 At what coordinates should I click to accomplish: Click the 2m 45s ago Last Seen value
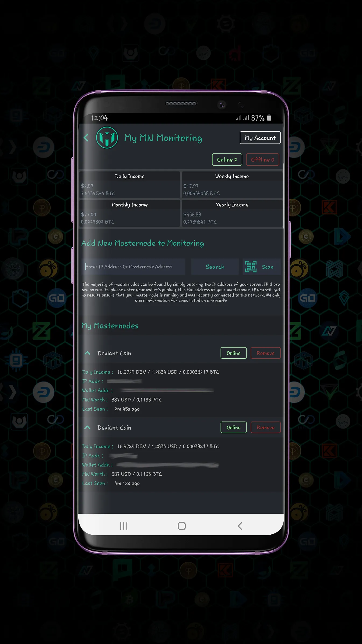(127, 409)
